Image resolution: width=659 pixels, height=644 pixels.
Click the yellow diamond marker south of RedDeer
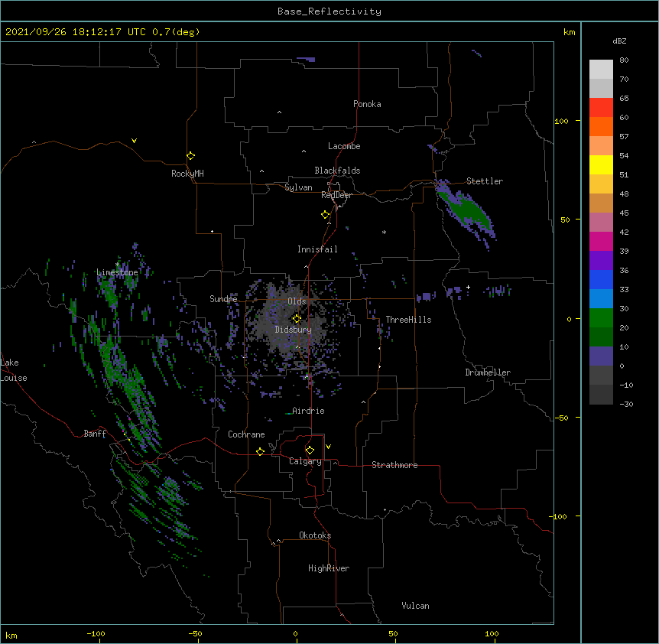click(325, 215)
